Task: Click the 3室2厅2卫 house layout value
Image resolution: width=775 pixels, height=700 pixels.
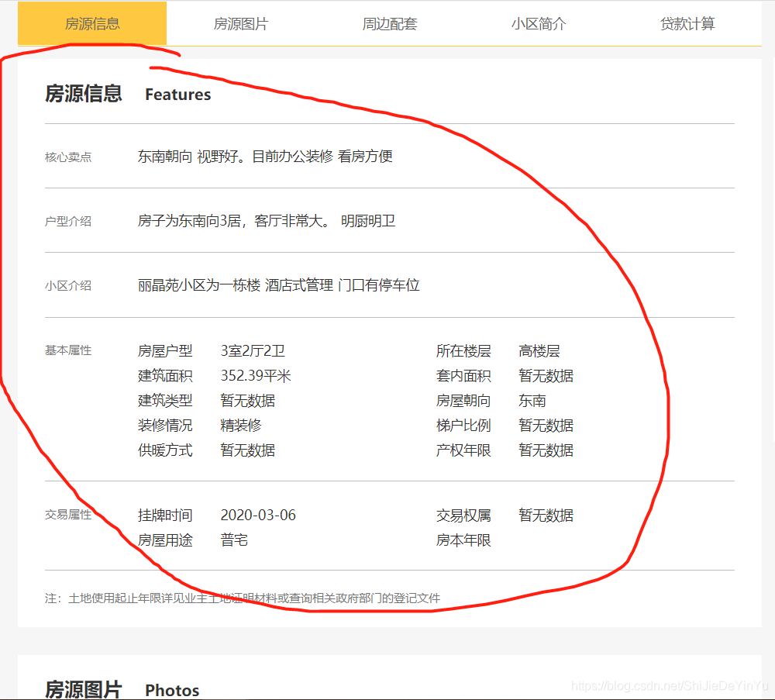Action: coord(253,351)
